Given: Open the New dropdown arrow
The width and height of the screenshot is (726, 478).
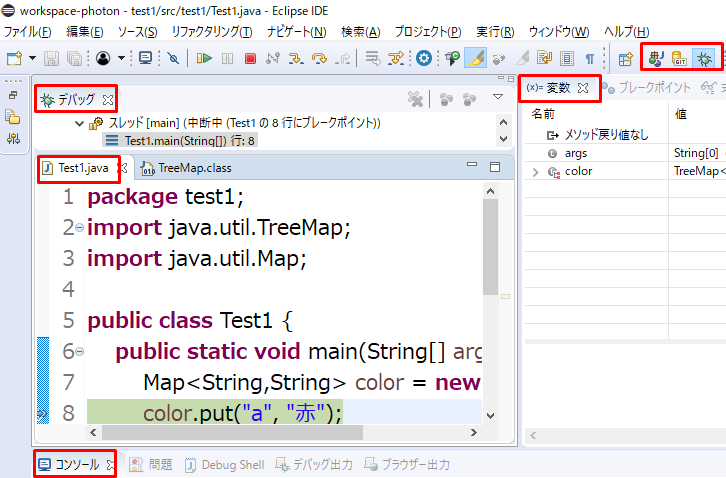Looking at the screenshot, I should 32,58.
